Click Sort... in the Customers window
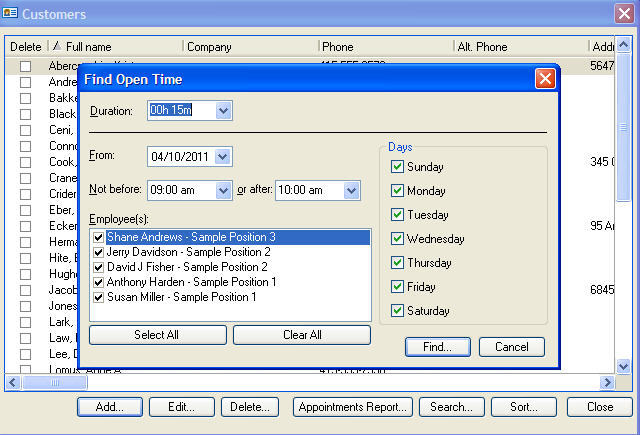The height and width of the screenshot is (435, 640). point(524,407)
